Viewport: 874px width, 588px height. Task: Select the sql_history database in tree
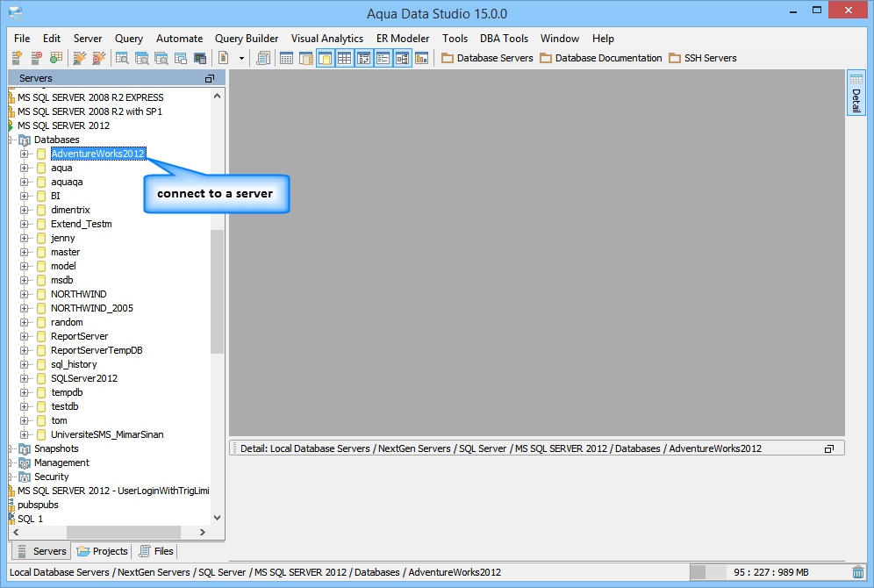(x=74, y=364)
